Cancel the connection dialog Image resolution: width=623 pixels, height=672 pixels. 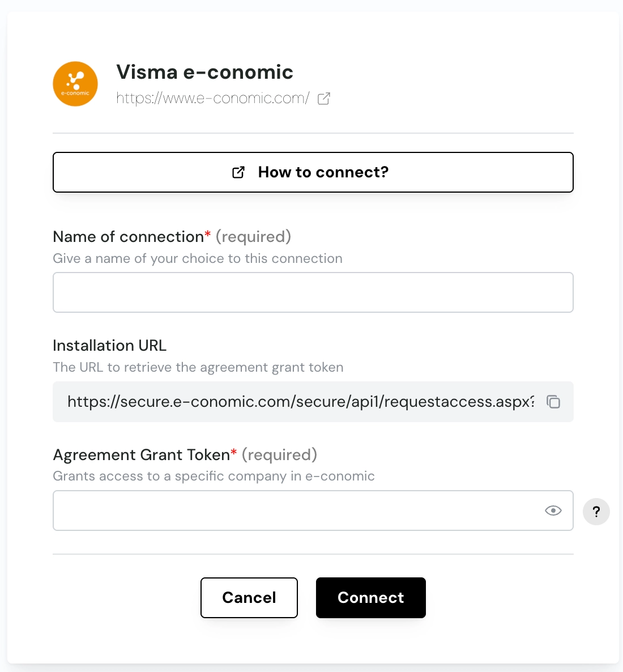coord(249,598)
